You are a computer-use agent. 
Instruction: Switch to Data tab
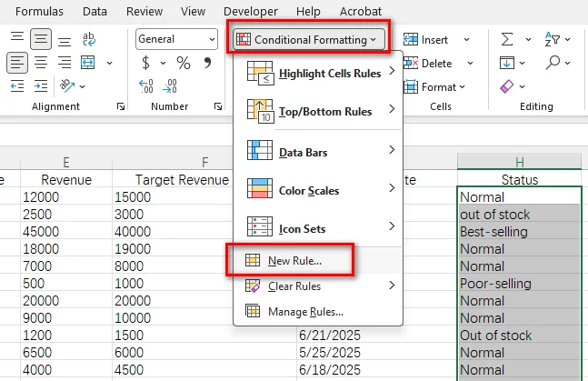[95, 11]
